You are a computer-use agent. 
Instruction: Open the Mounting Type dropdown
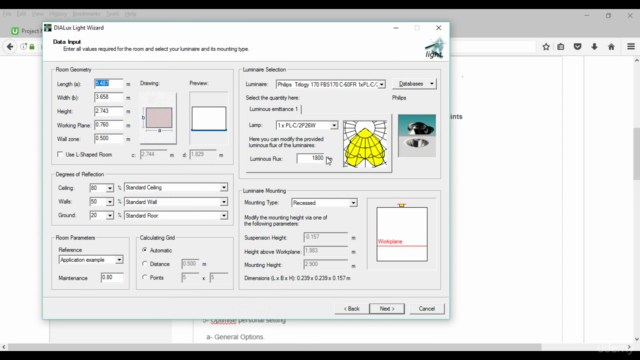(353, 203)
